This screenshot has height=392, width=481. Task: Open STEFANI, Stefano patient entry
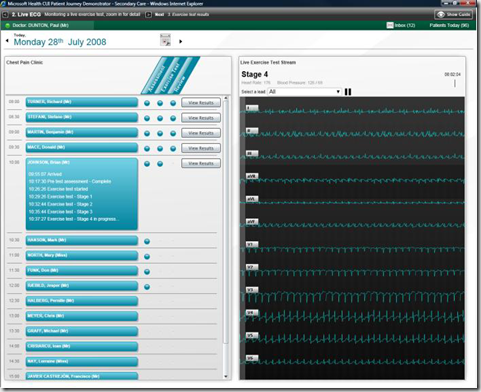82,117
